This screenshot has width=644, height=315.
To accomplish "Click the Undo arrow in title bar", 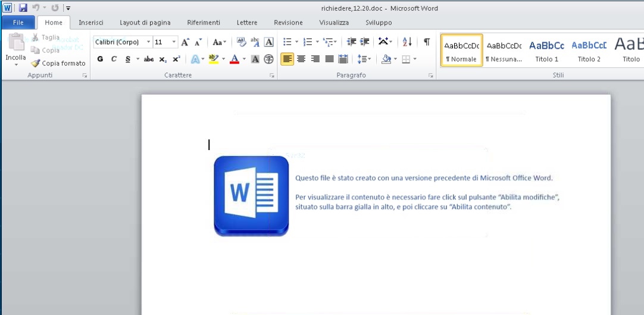I will pos(36,8).
